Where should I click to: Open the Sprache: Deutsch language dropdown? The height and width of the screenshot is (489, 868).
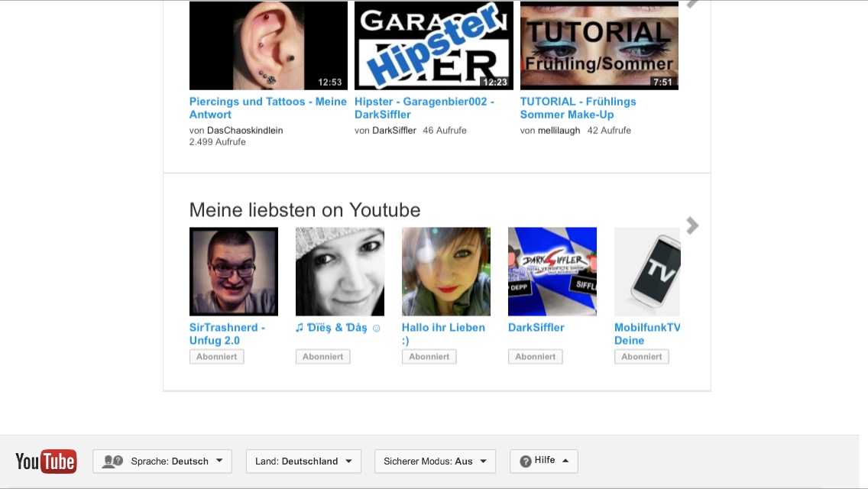(x=162, y=461)
